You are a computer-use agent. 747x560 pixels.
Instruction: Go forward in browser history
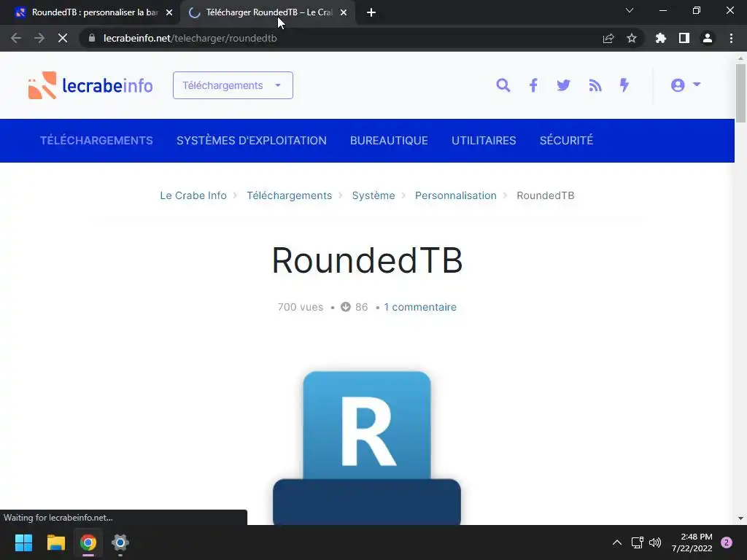pos(39,38)
